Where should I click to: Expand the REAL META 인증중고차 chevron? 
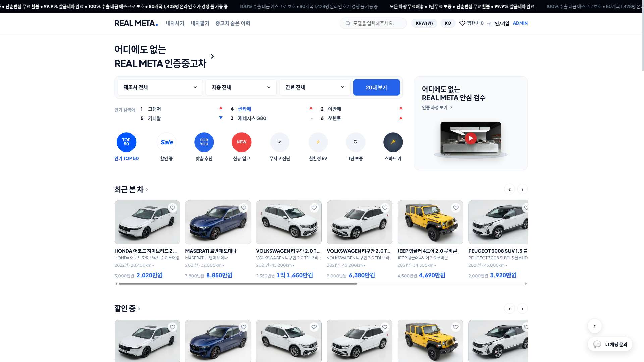coord(212,56)
